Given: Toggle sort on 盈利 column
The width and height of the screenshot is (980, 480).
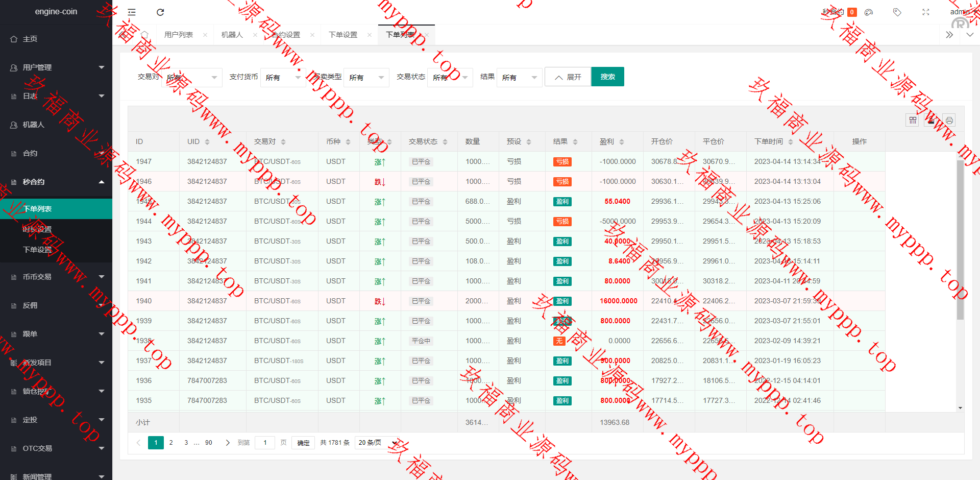Looking at the screenshot, I should pos(622,142).
